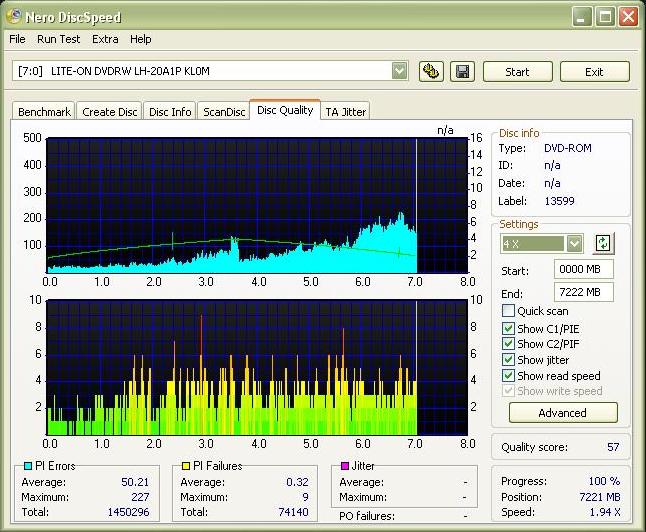This screenshot has height=532, width=646.
Task: Click the Nero DiscSpeed title bar icon
Action: (x=14, y=16)
